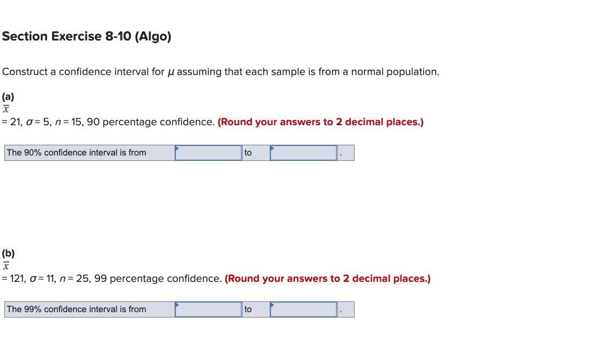Screen dimensions: 593x364
Task: Click the first answer box for the 99% interval
Action: click(x=208, y=310)
